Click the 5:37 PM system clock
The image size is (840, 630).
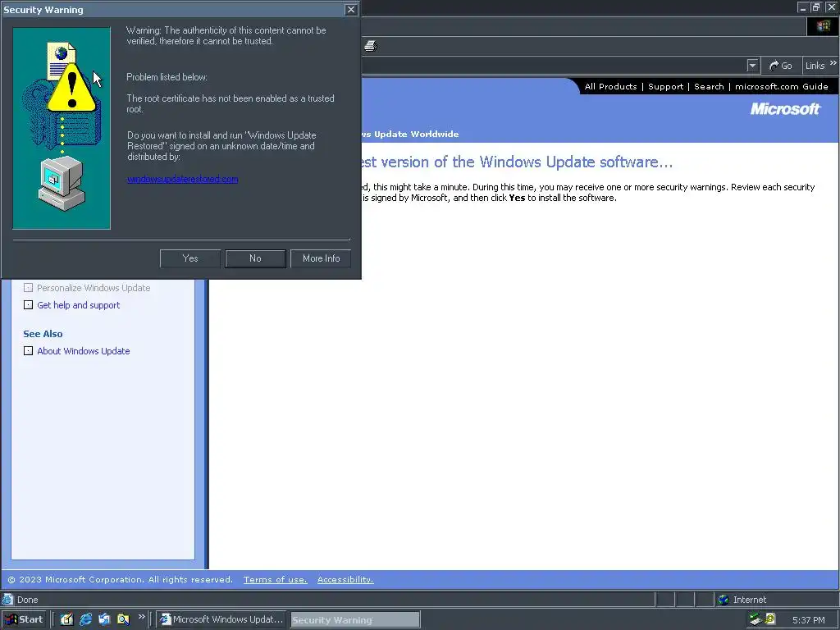coord(808,620)
